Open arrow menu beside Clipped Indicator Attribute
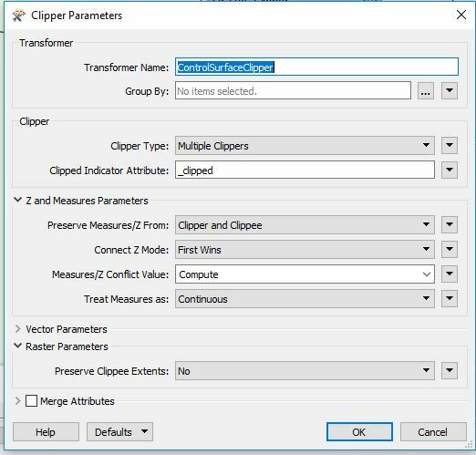 tap(450, 170)
